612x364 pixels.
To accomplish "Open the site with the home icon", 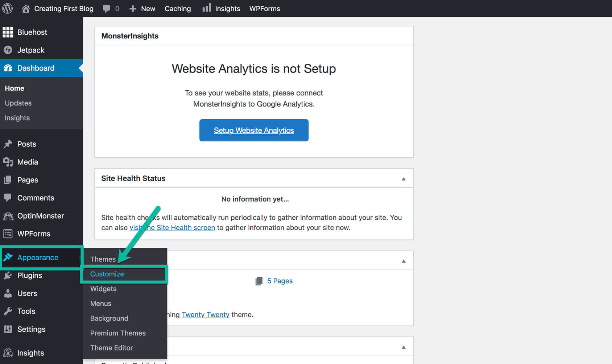I will [x=25, y=8].
